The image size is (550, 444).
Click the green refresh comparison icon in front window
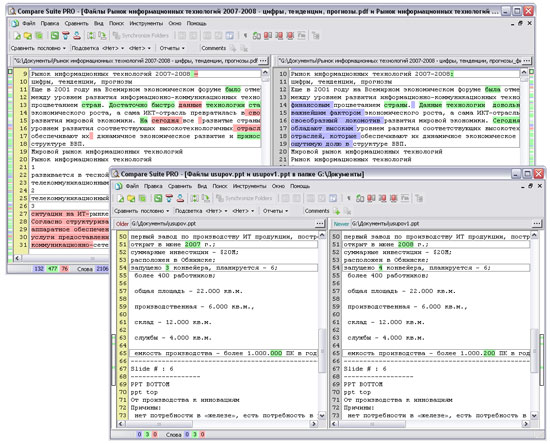(x=158, y=199)
